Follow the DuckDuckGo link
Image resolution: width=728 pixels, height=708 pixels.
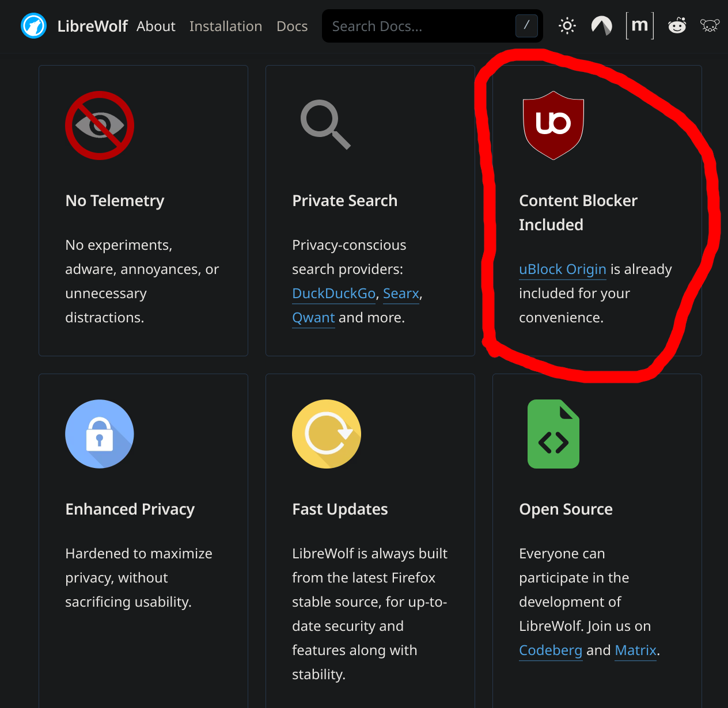pos(334,294)
